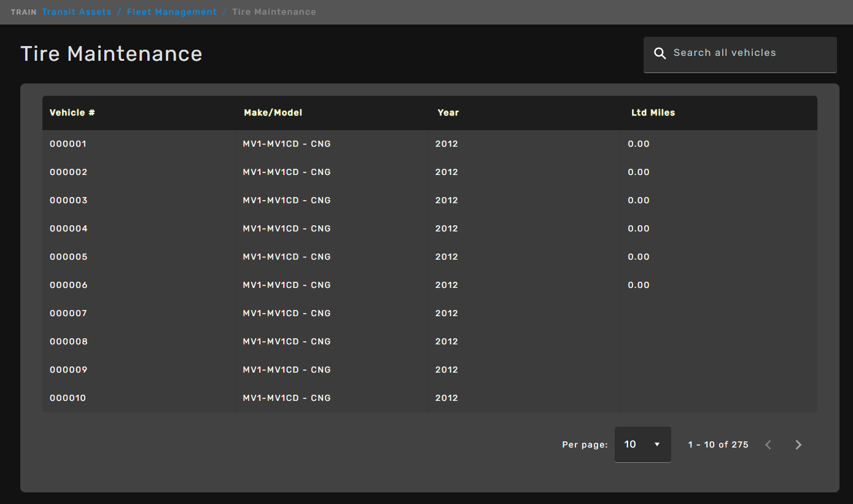Navigate to Fleet Management breadcrumb
This screenshot has width=853, height=504.
click(x=171, y=12)
